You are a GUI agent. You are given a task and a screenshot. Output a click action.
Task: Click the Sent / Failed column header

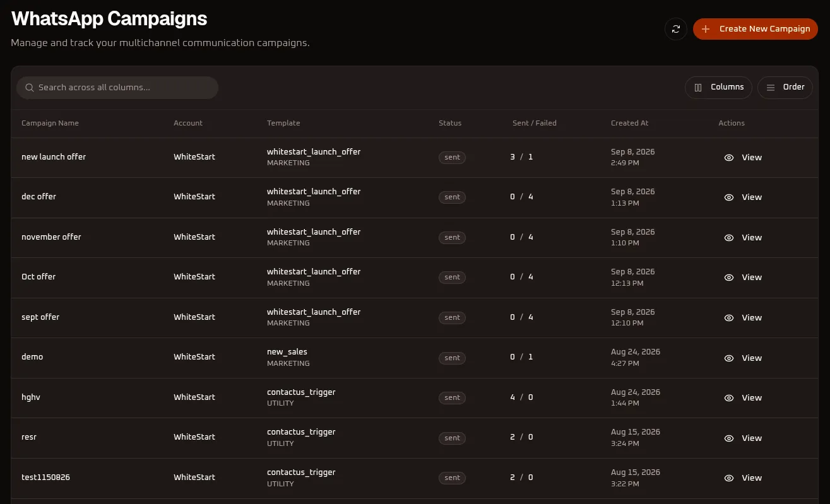[x=535, y=123]
